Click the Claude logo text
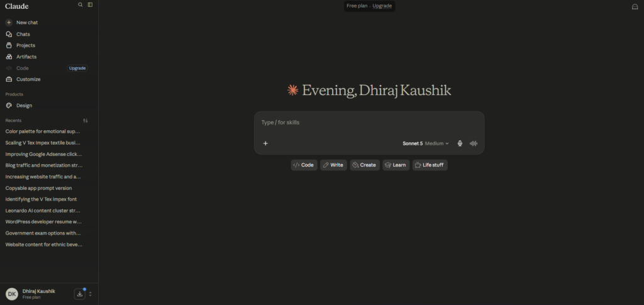The height and width of the screenshot is (305, 644). tap(17, 6)
